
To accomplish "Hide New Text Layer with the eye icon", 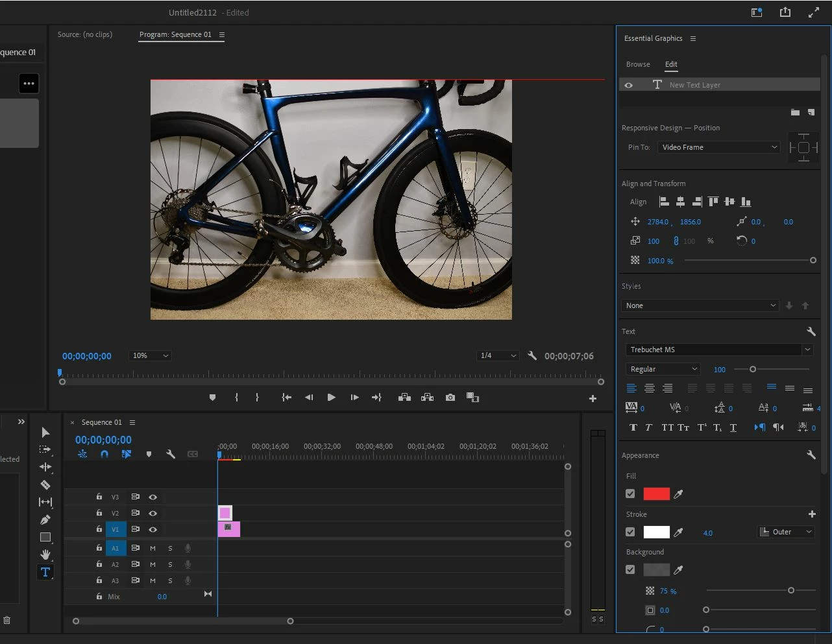I will click(629, 85).
